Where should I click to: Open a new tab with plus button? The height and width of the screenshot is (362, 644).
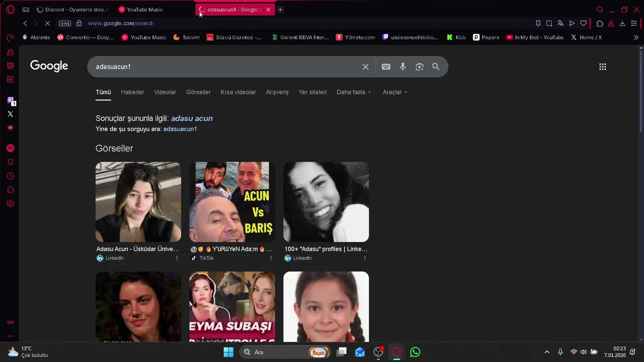[x=280, y=10]
